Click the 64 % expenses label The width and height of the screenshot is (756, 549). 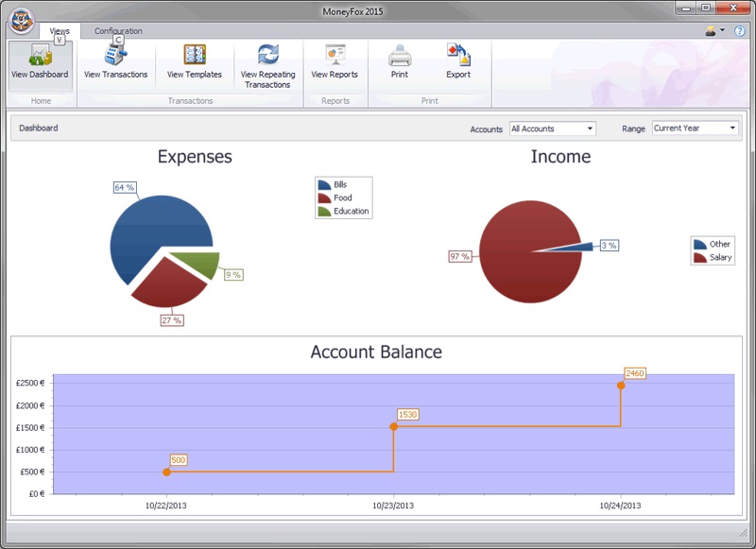click(x=125, y=187)
